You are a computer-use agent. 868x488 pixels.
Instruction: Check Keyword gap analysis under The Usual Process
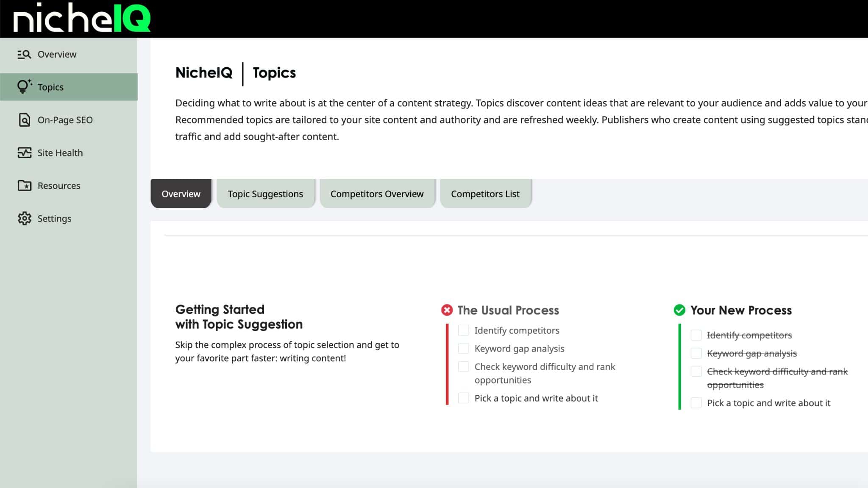pyautogui.click(x=464, y=349)
